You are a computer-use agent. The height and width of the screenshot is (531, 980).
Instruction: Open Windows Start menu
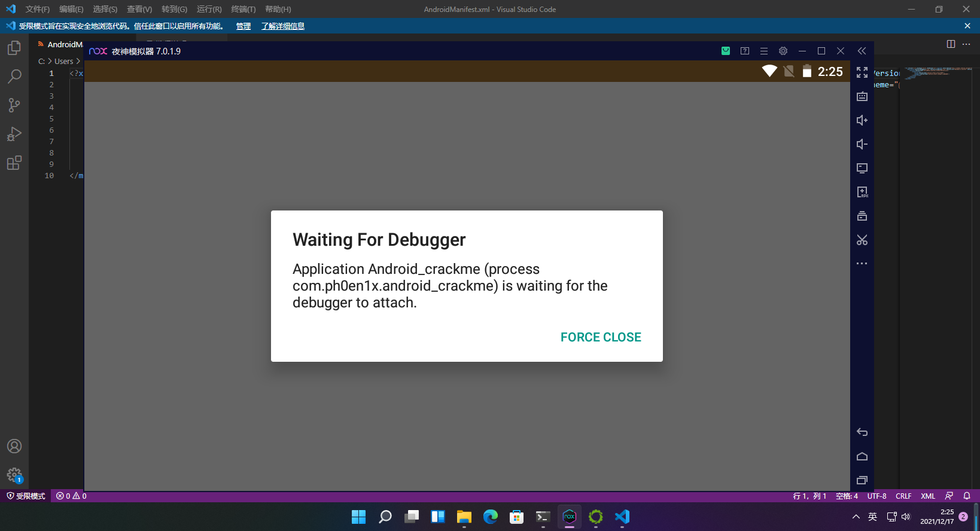[358, 517]
